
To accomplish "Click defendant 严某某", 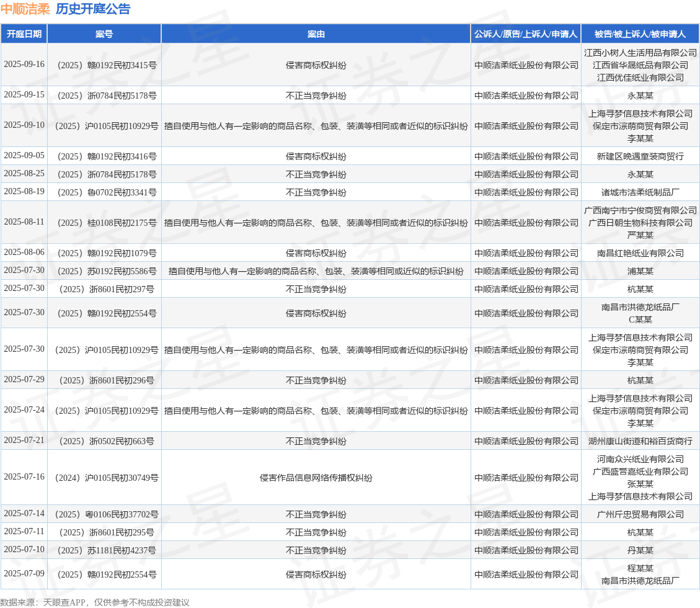I will (640, 235).
